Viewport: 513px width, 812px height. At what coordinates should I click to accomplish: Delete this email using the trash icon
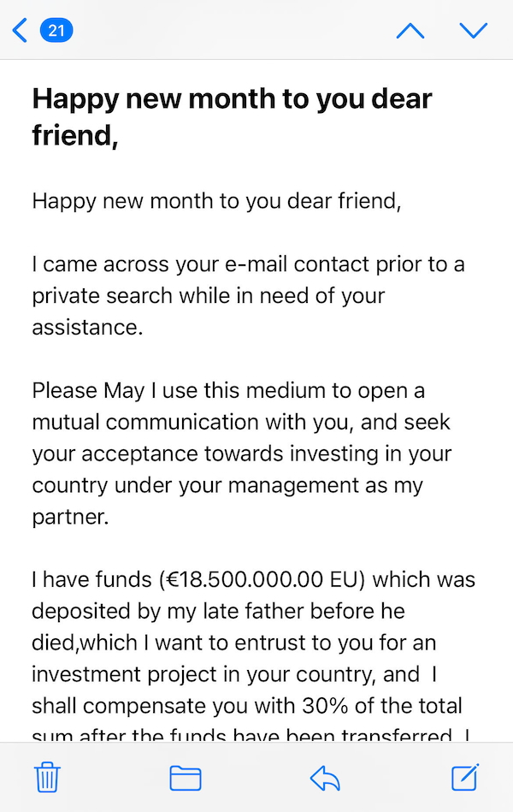coord(47,777)
